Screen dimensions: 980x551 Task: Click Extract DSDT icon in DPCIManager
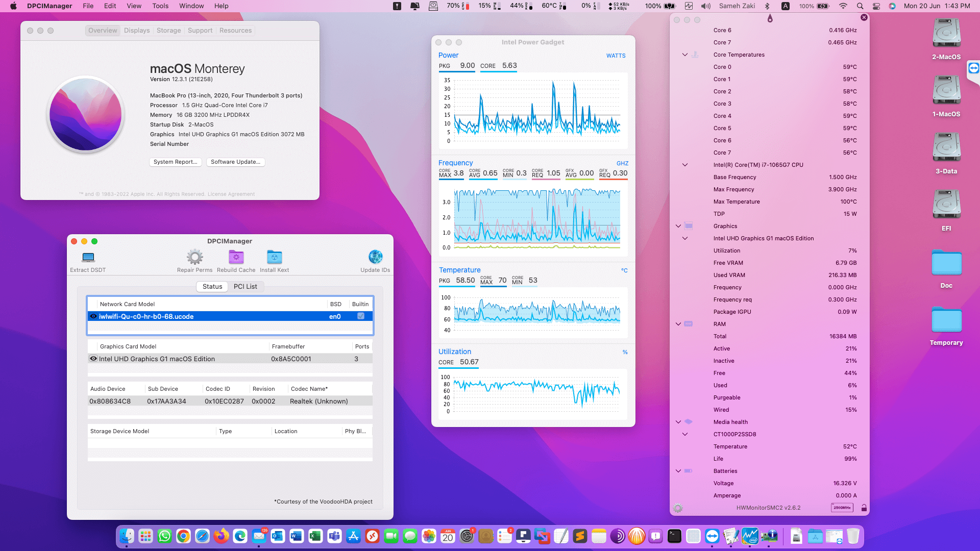point(88,257)
